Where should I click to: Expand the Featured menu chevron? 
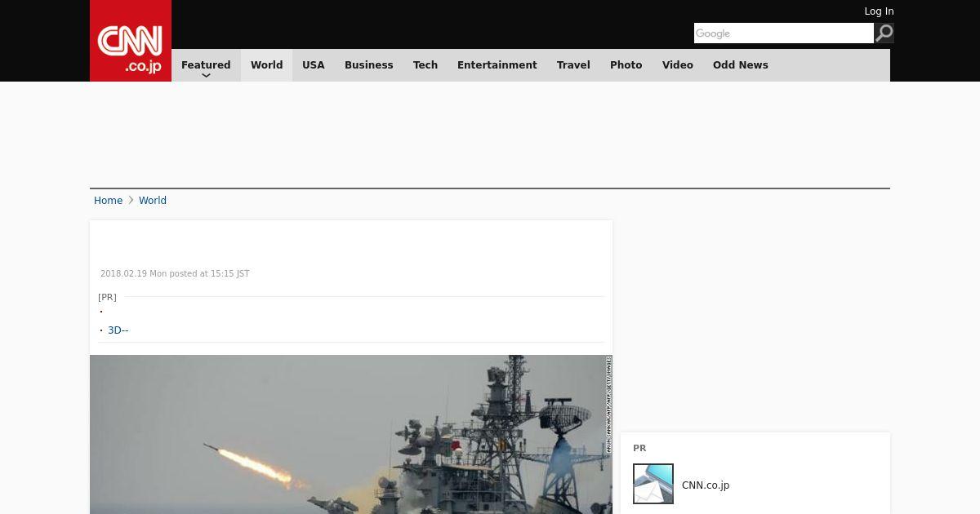[x=206, y=75]
